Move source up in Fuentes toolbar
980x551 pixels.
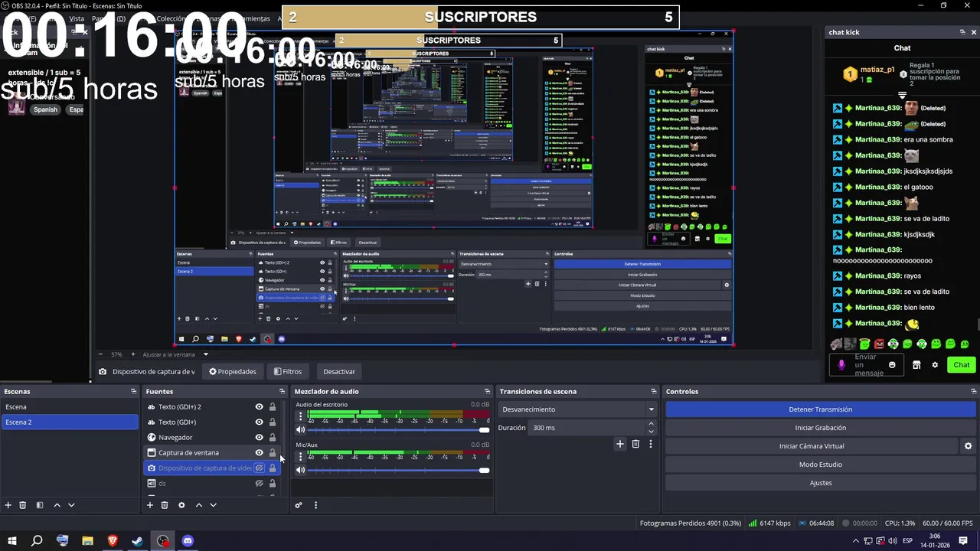point(199,505)
